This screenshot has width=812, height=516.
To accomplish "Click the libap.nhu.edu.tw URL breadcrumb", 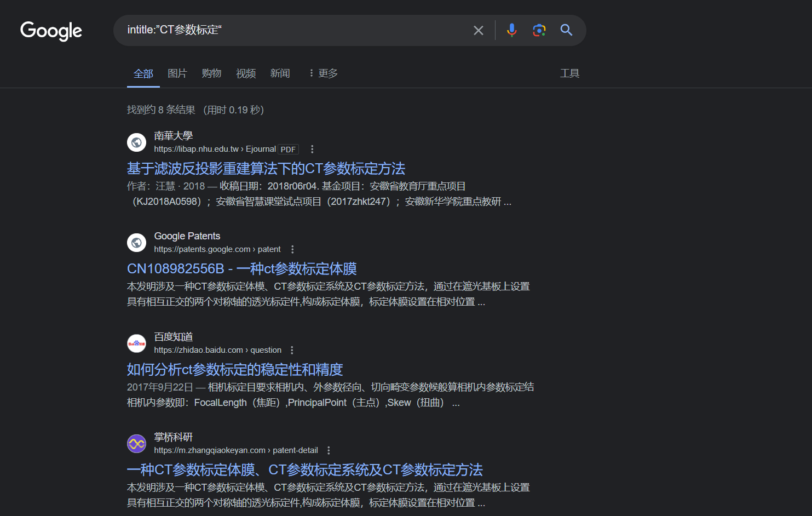I will [x=215, y=149].
